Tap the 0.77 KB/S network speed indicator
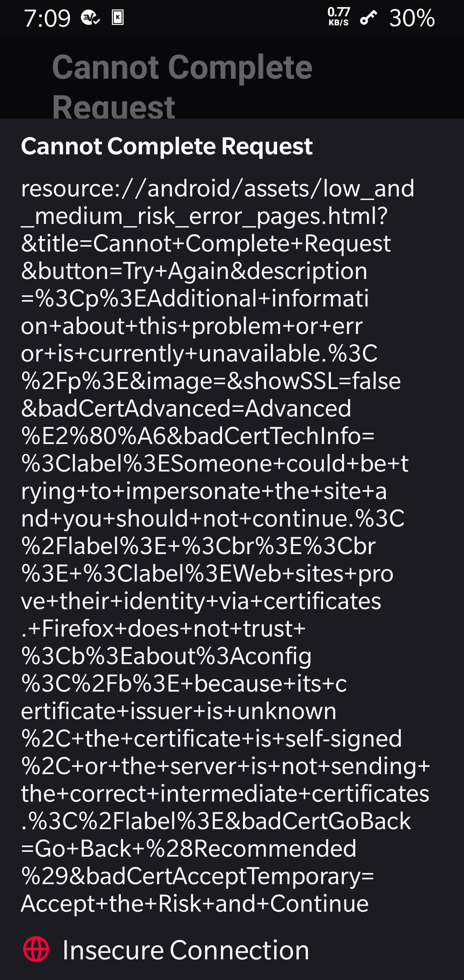 (339, 17)
